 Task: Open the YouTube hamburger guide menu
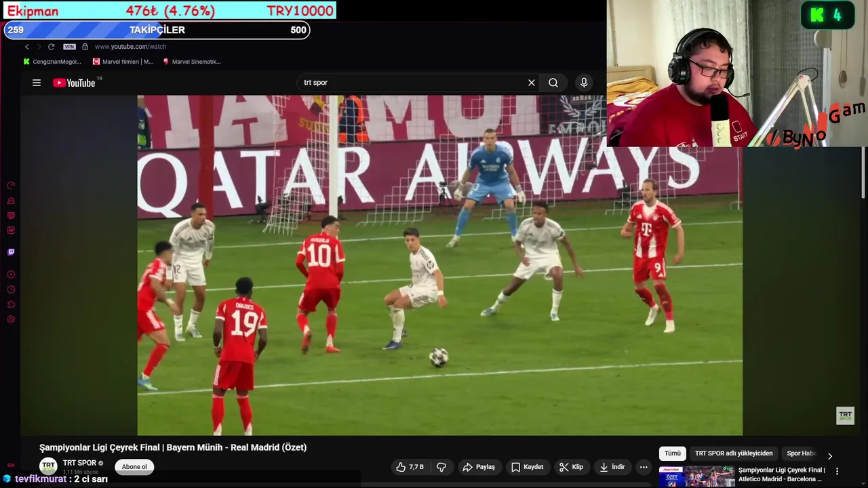[37, 83]
